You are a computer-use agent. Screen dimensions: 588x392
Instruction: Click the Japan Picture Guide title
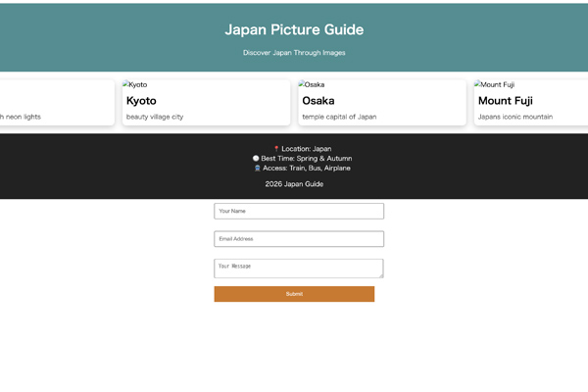pos(294,29)
